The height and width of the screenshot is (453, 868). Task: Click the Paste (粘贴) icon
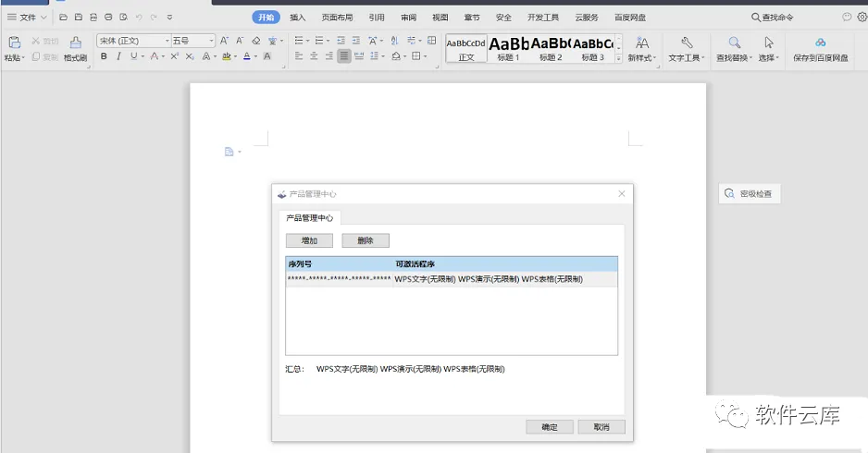[x=15, y=43]
